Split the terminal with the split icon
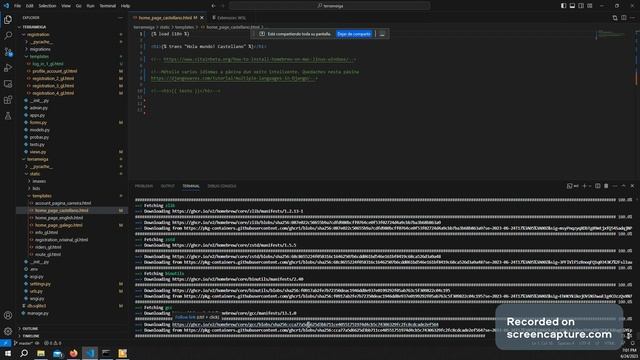640x360 pixels. [598, 186]
